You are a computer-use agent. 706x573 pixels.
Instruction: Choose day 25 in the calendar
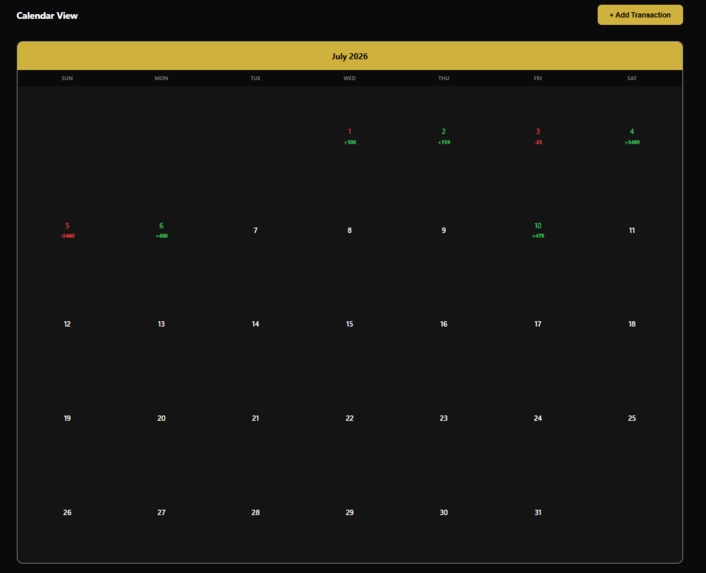click(x=632, y=418)
